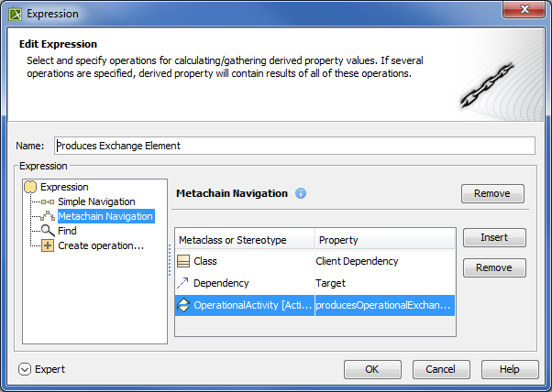Click the info icon beside Metachain Navigation
The image size is (552, 392).
301,194
